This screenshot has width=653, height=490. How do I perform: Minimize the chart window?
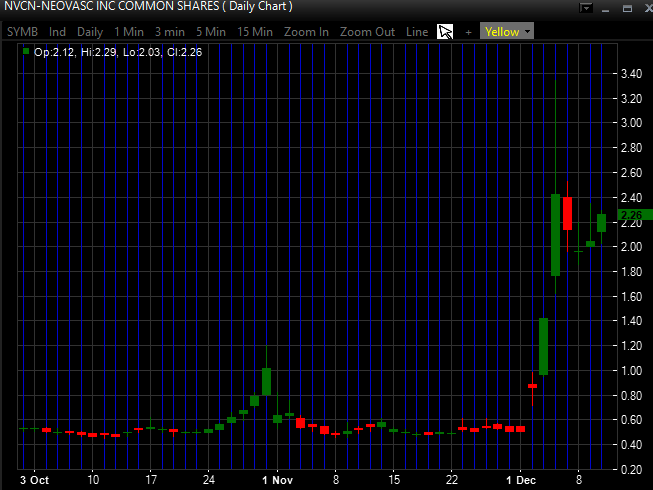tap(606, 8)
